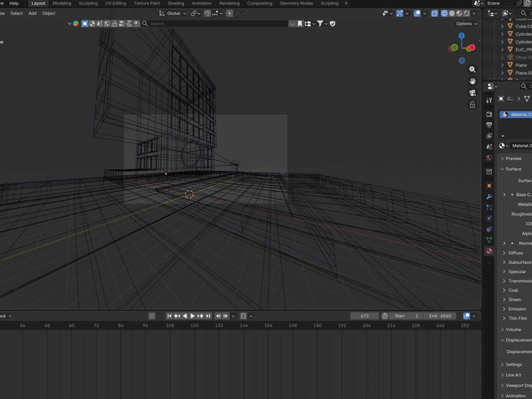Open the Add menu
The width and height of the screenshot is (532, 399).
(33, 13)
